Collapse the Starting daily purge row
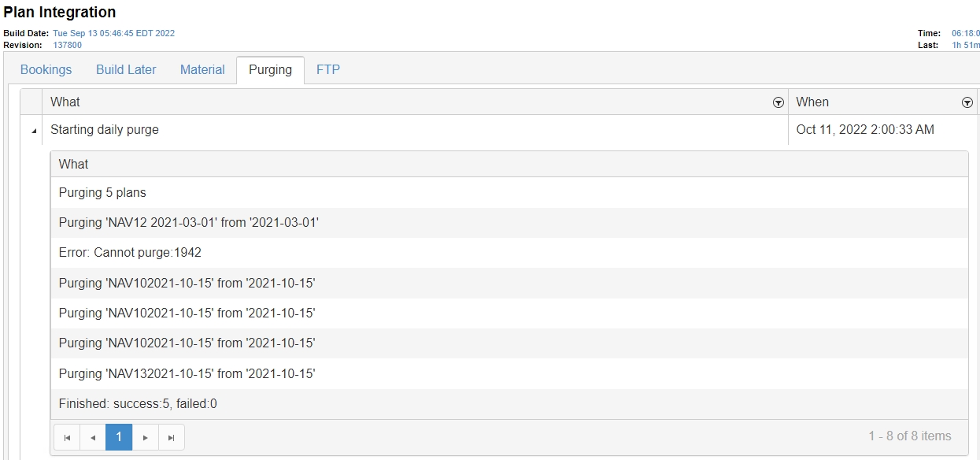Viewport: 980px width, 460px height. (x=33, y=132)
